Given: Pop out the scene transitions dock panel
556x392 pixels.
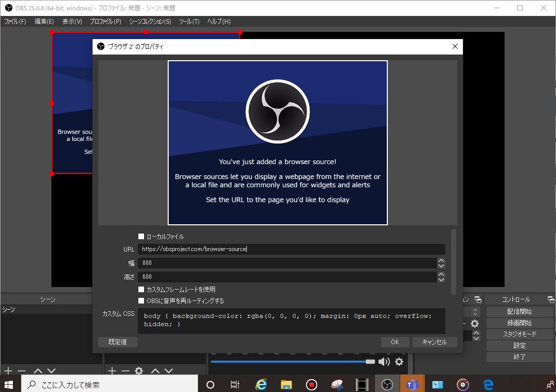Looking at the screenshot, I should pos(478,299).
